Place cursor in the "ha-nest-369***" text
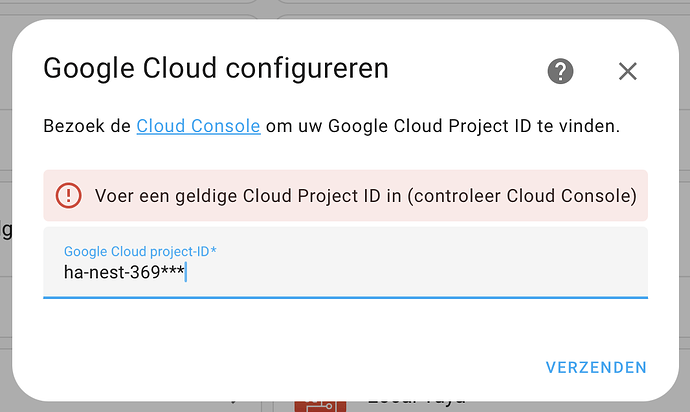Viewport: 690px width, 412px height. click(124, 272)
